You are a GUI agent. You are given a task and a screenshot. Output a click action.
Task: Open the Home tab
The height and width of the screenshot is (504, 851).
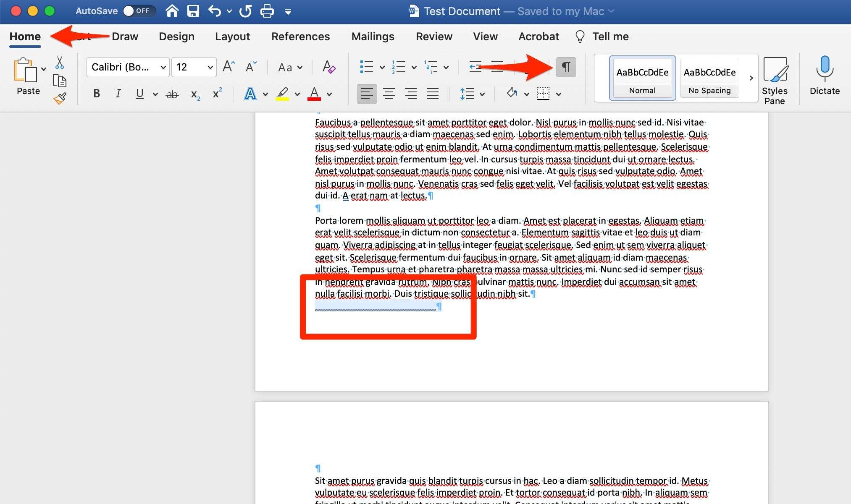coord(25,36)
